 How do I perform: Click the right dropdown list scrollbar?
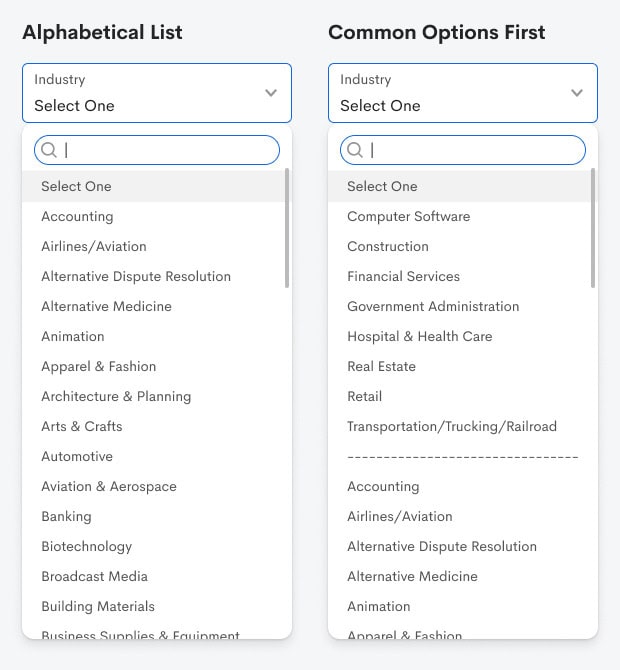click(594, 228)
